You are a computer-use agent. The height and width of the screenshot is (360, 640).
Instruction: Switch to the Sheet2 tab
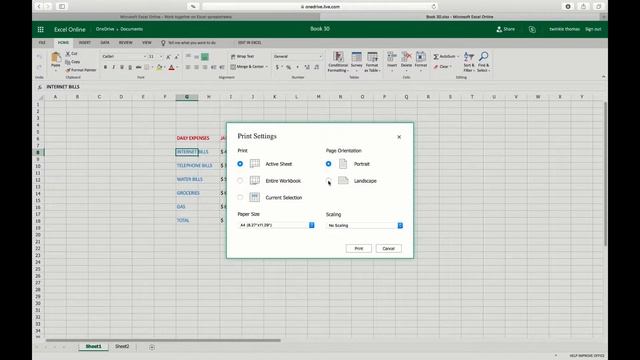pyautogui.click(x=122, y=347)
